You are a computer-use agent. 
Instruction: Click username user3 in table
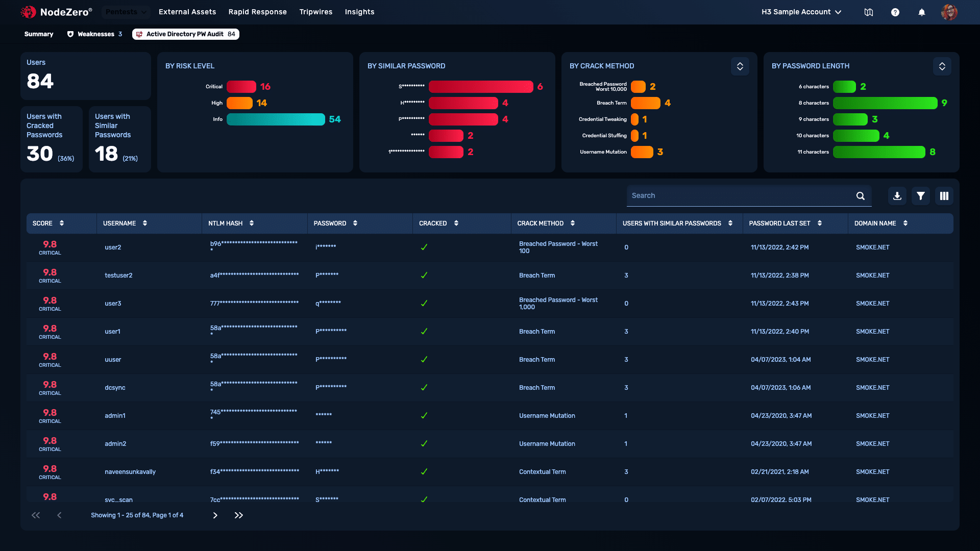tap(113, 304)
